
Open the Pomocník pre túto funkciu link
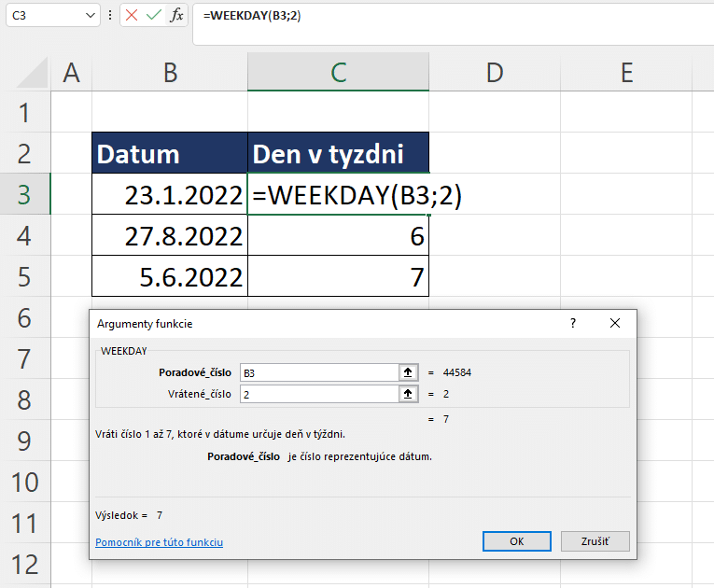pos(159,542)
